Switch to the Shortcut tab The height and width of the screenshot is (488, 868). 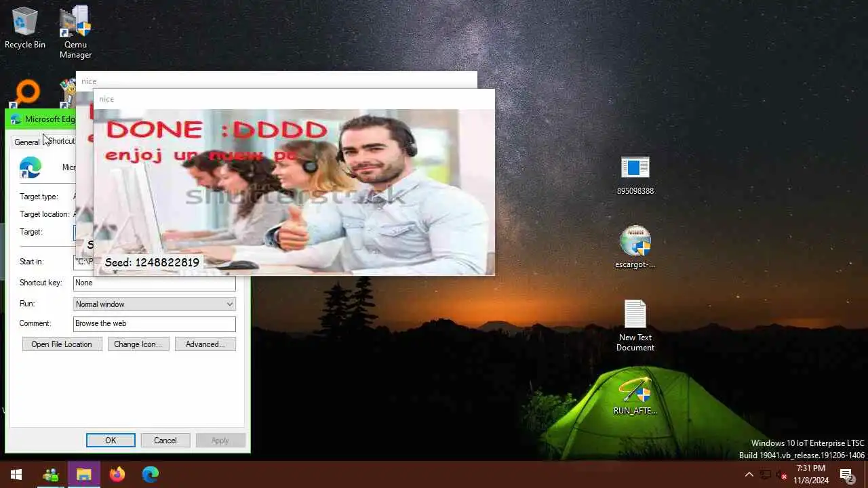click(x=61, y=141)
